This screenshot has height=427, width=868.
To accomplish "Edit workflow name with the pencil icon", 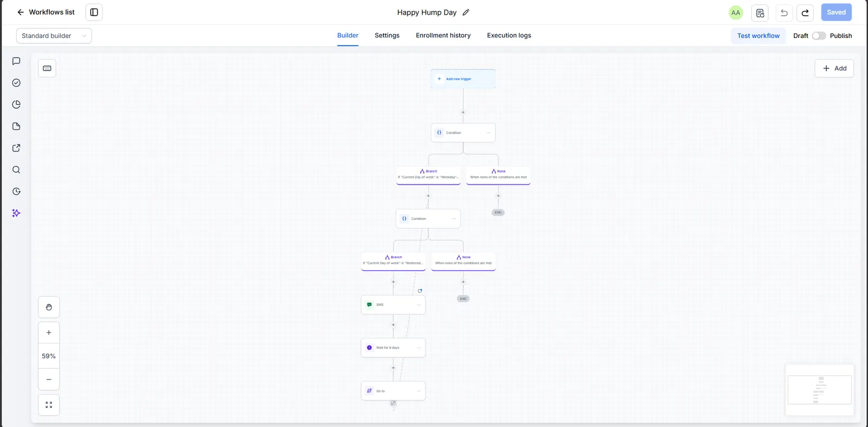I will (x=466, y=12).
